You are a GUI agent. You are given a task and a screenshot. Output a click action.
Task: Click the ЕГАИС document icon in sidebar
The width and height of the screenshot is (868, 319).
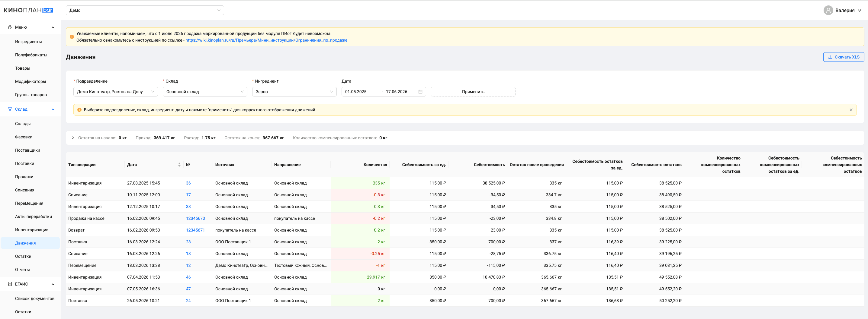(10, 284)
